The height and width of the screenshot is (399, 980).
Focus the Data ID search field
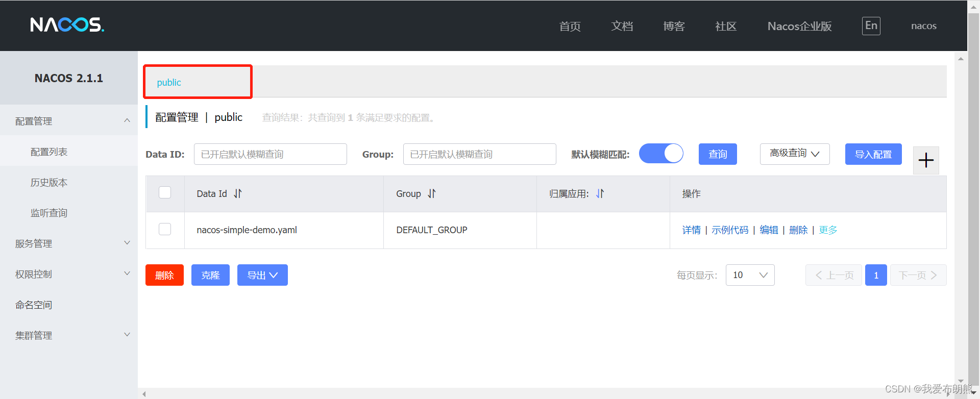[x=271, y=154]
